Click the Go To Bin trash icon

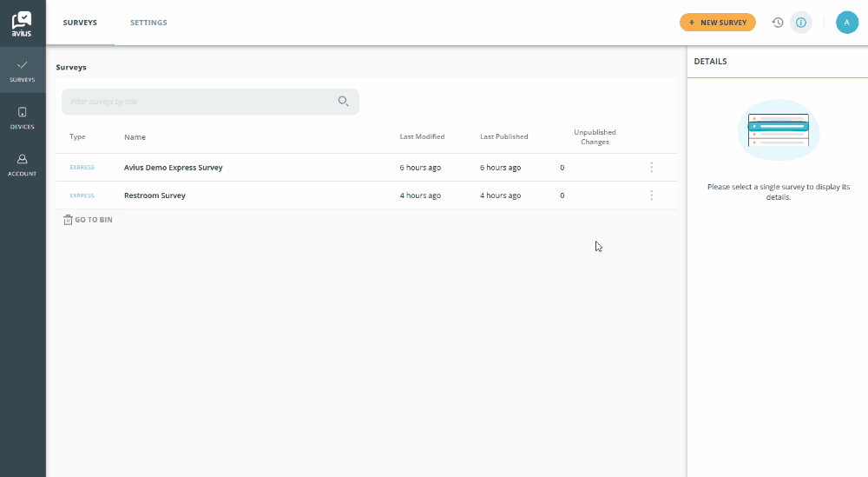coord(68,220)
